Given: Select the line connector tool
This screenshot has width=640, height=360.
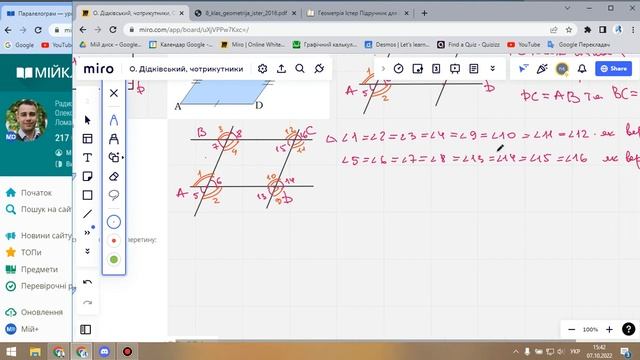Looking at the screenshot, I should click(87, 214).
